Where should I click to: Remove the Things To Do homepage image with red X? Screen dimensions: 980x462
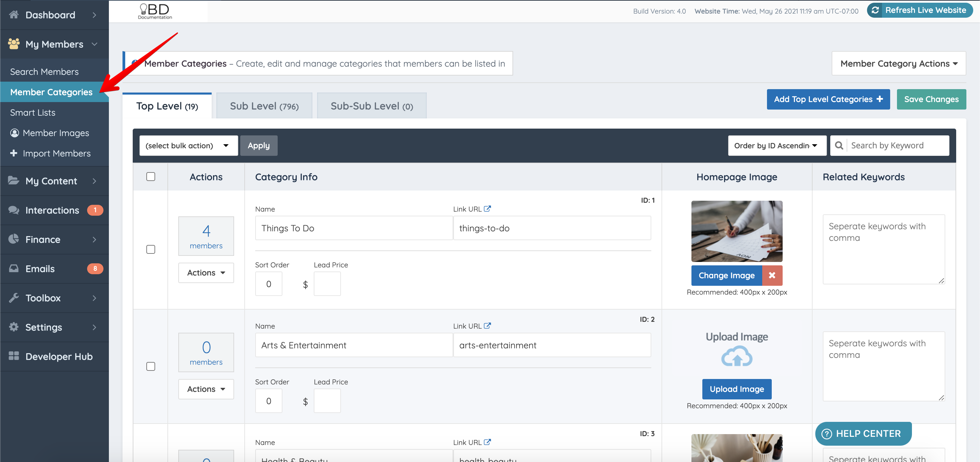(772, 275)
